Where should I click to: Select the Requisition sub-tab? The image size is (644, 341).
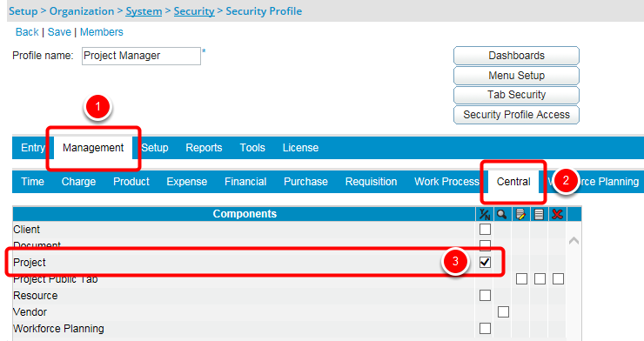tap(371, 182)
